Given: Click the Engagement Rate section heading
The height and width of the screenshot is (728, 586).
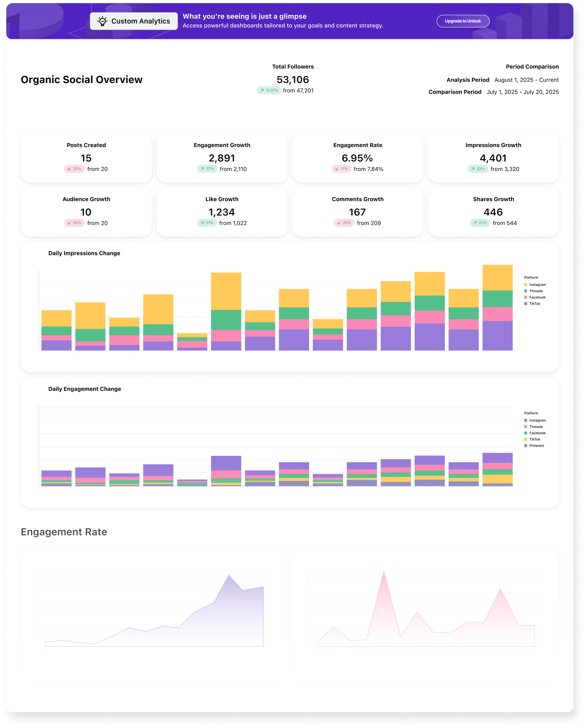Looking at the screenshot, I should click(64, 532).
